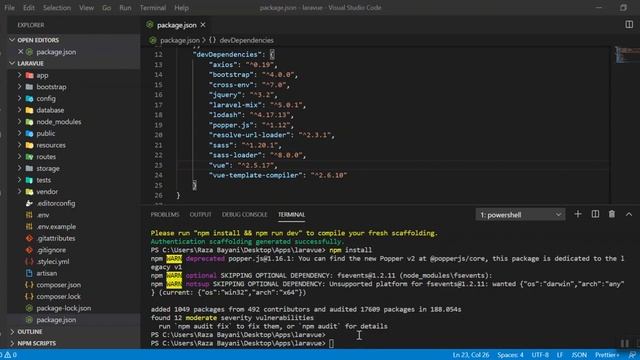Click the package.json breadcrumb
The height and width of the screenshot is (360, 640).
click(x=180, y=40)
